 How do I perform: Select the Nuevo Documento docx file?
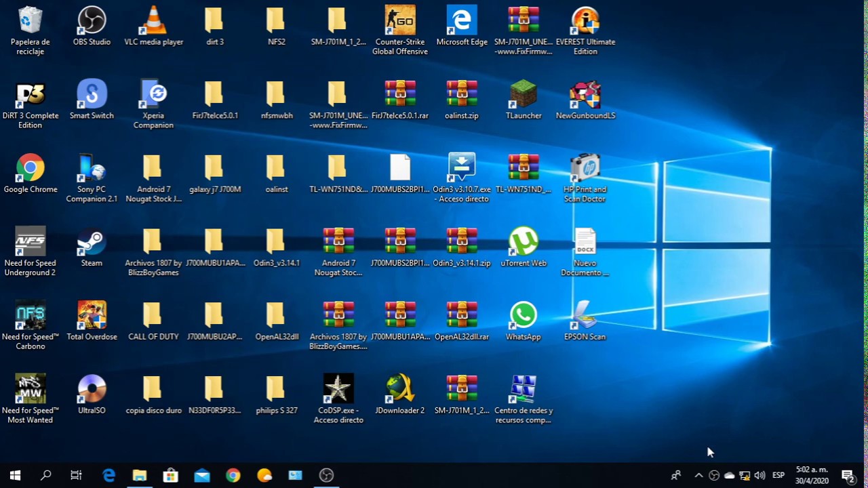[x=585, y=252]
